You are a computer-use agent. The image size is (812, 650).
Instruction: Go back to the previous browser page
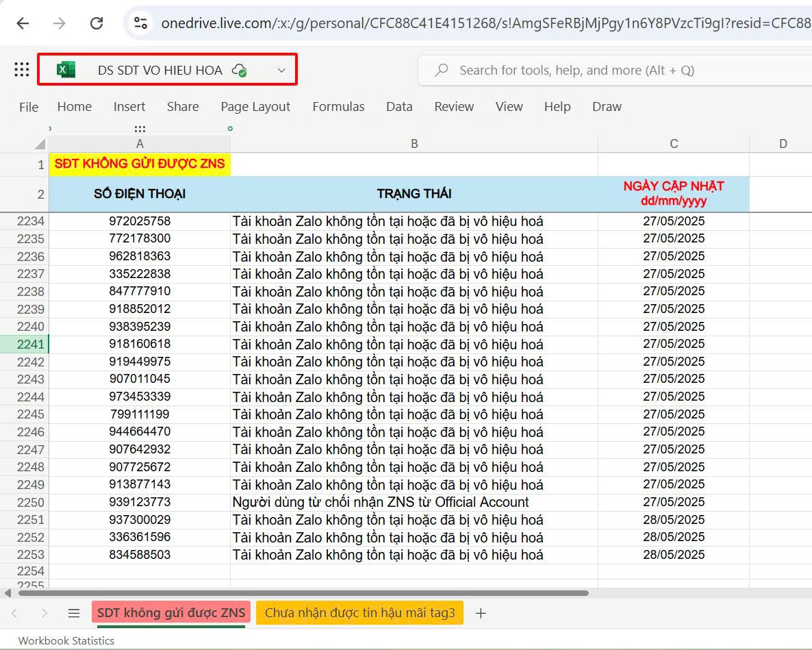coord(23,23)
